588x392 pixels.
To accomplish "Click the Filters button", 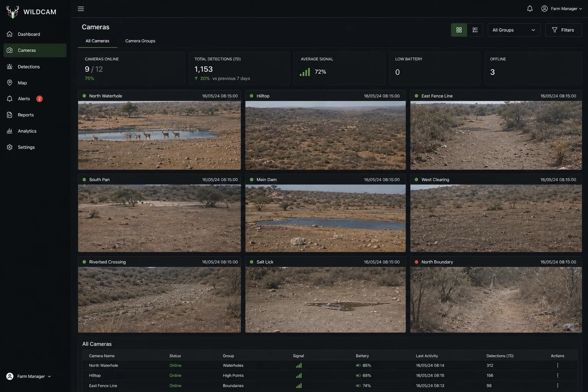I will pyautogui.click(x=563, y=30).
